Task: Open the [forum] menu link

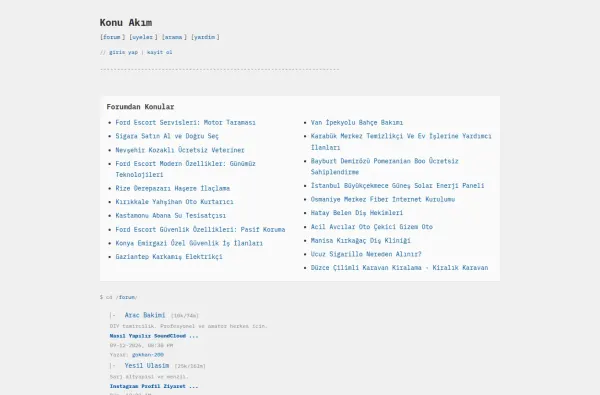Action: pyautogui.click(x=112, y=37)
